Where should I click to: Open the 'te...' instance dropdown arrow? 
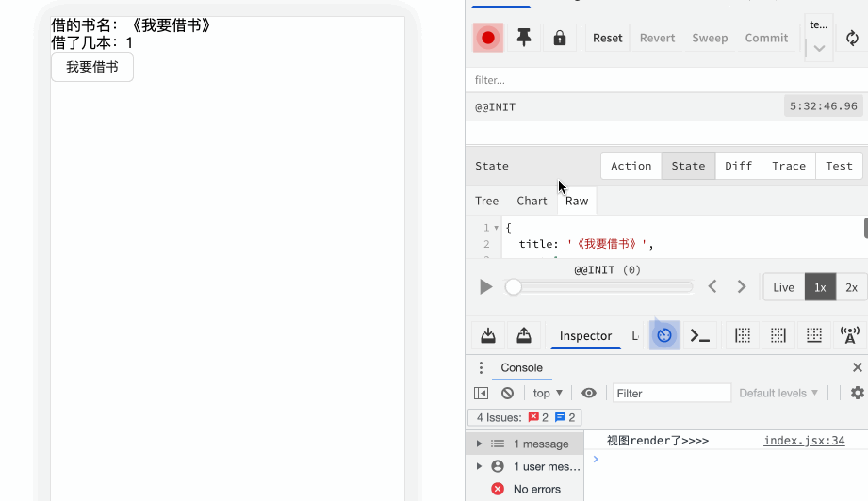(x=819, y=48)
